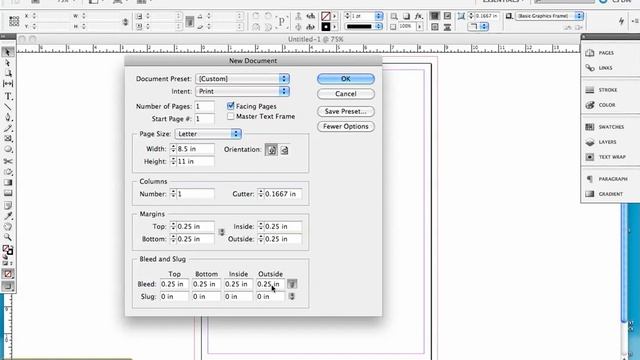Image resolution: width=640 pixels, height=360 pixels.
Task: Select the Hand tool
Action: (8, 227)
